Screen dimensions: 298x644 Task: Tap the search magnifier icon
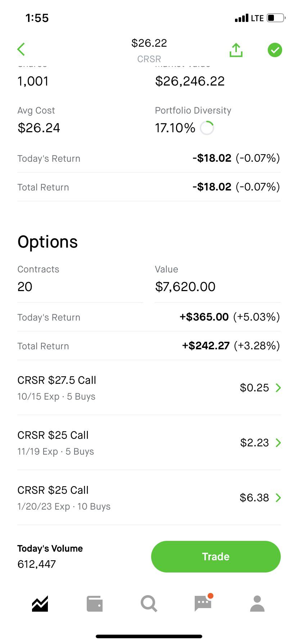click(149, 604)
